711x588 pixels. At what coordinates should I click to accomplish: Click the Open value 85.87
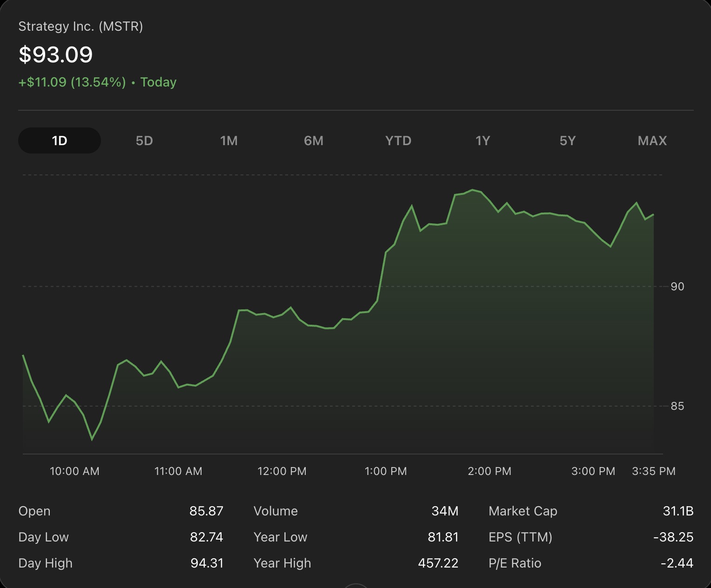coord(207,511)
